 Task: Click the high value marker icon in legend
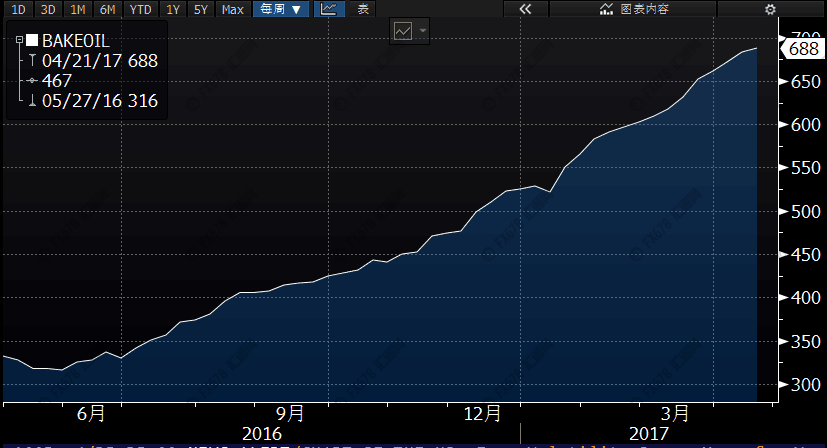point(32,61)
